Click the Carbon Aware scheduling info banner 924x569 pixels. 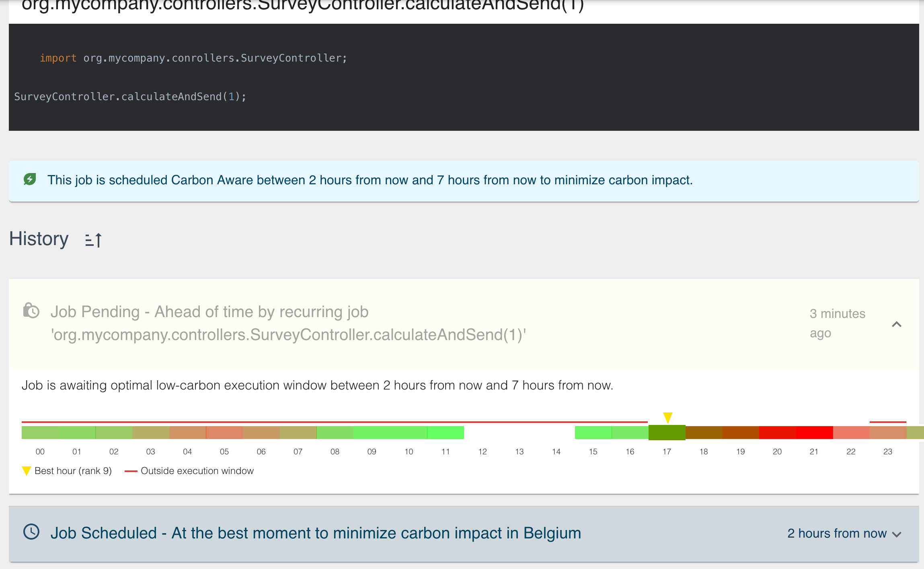pyautogui.click(x=464, y=181)
